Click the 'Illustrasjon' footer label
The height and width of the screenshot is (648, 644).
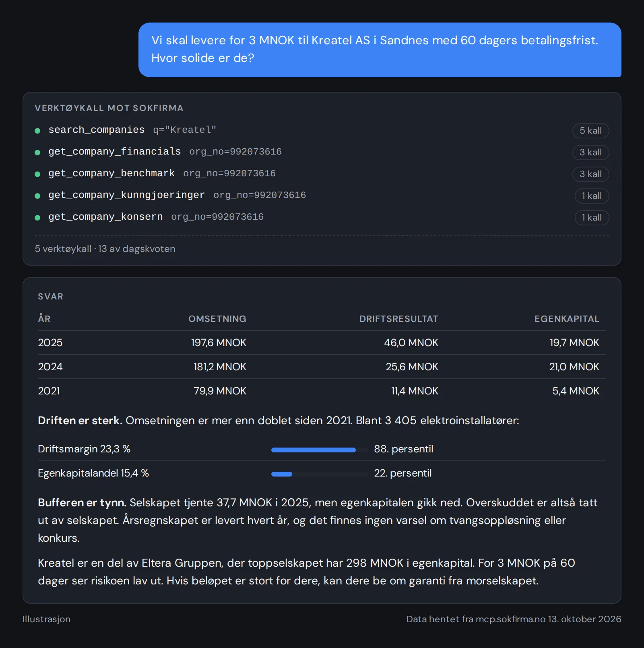point(46,619)
